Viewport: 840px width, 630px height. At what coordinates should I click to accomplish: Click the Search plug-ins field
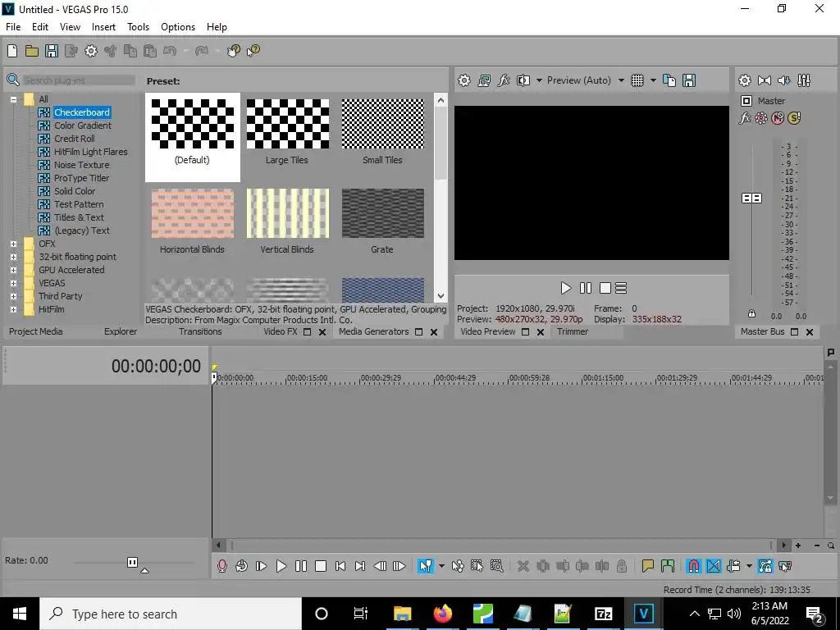[x=78, y=80]
